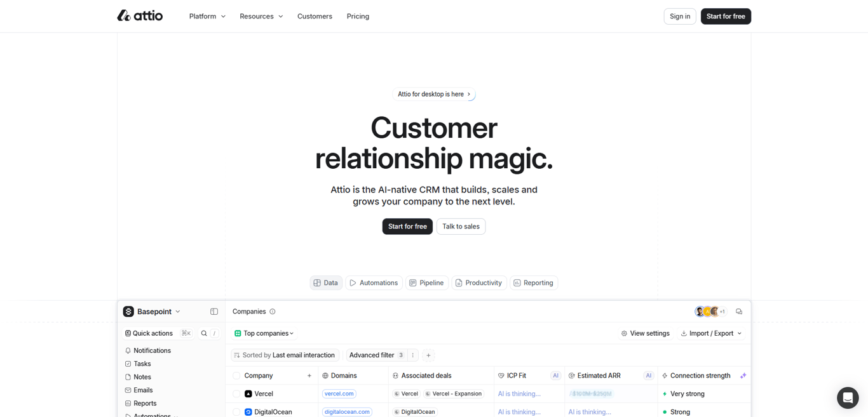The height and width of the screenshot is (417, 868).
Task: Click the Sign in button
Action: pyautogui.click(x=680, y=17)
